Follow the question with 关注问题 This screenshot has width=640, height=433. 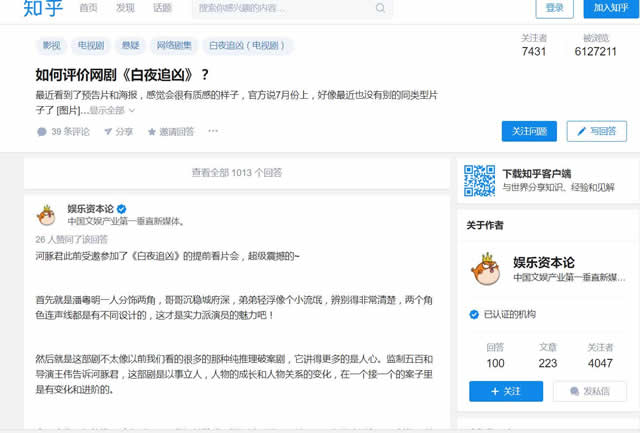529,131
